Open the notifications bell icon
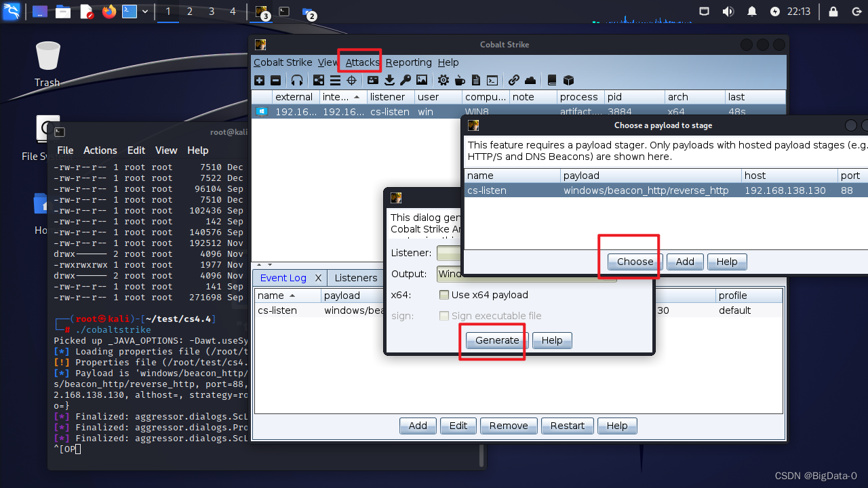 pos(752,12)
